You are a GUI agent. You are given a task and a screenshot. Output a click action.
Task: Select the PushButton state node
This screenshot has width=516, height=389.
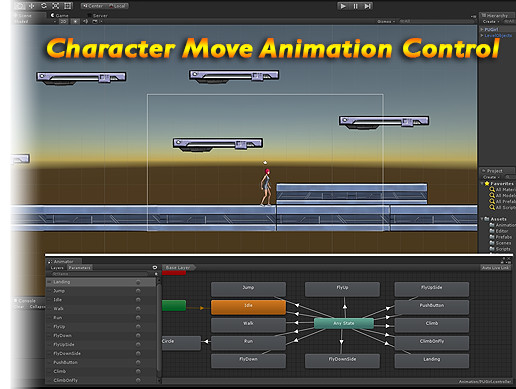click(432, 307)
